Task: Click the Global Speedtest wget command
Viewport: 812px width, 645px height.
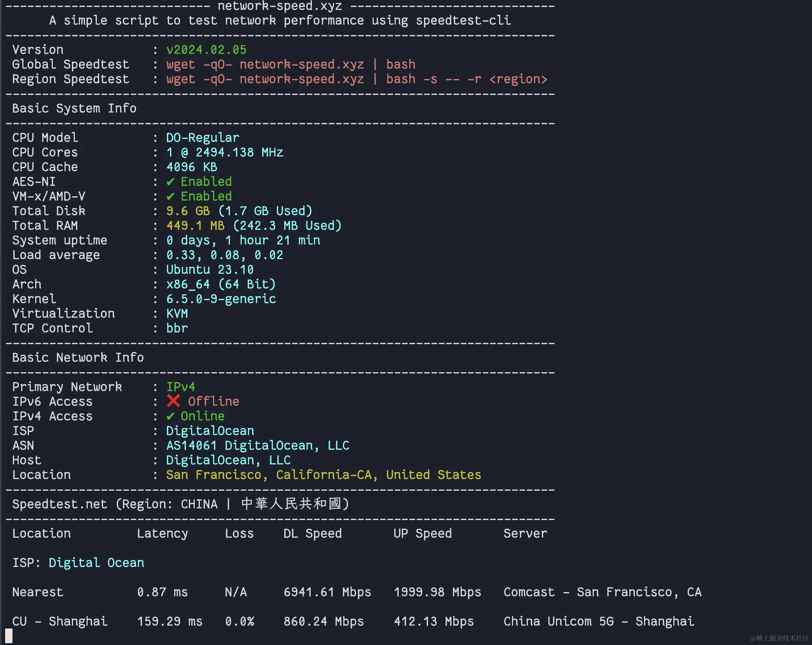Action: tap(291, 64)
